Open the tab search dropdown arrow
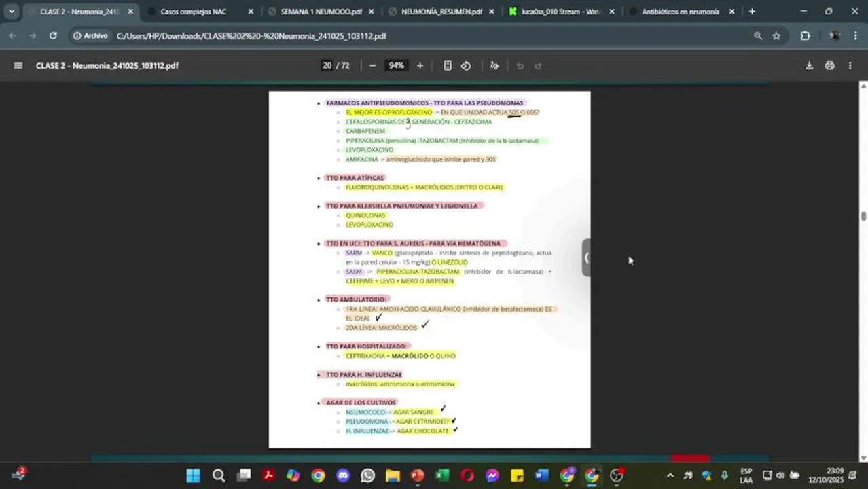The image size is (868, 489). point(12,12)
